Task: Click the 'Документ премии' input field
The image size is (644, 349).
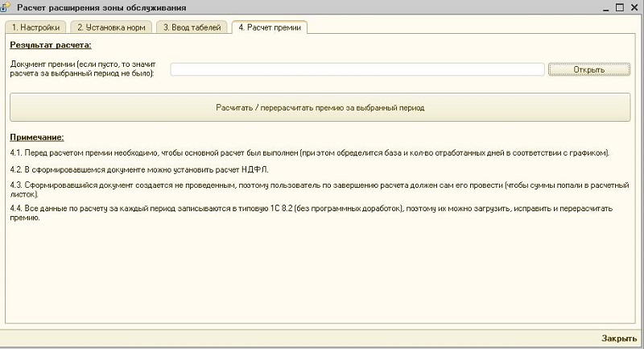Action: click(357, 69)
